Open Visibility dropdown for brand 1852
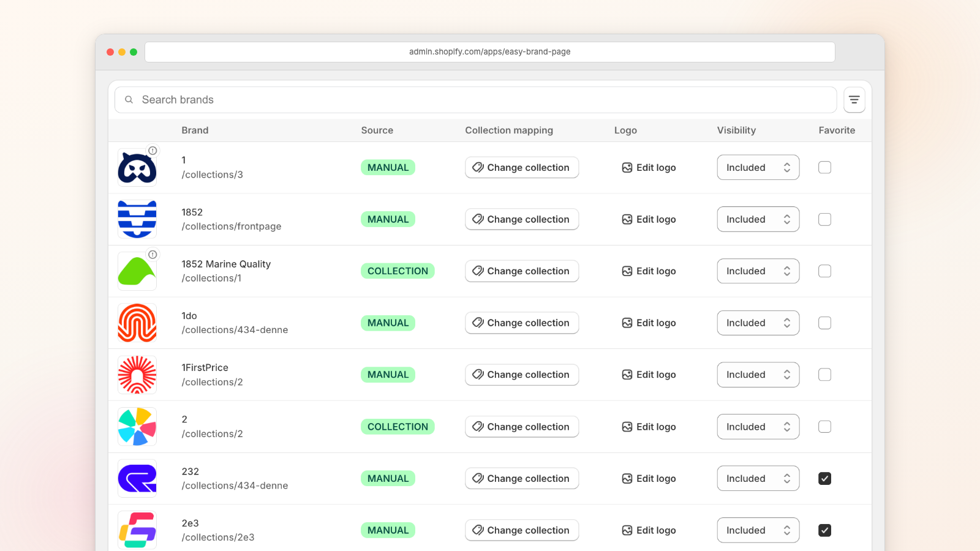 coord(758,219)
